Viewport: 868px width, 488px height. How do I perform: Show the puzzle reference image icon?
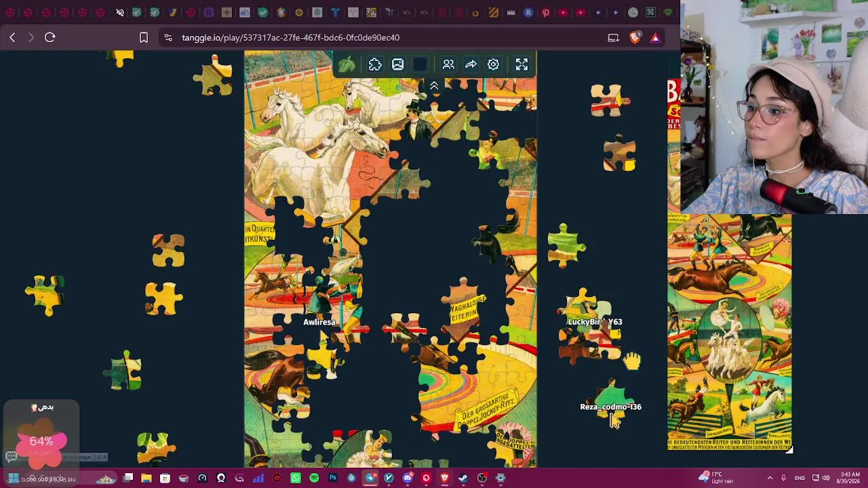tap(397, 64)
